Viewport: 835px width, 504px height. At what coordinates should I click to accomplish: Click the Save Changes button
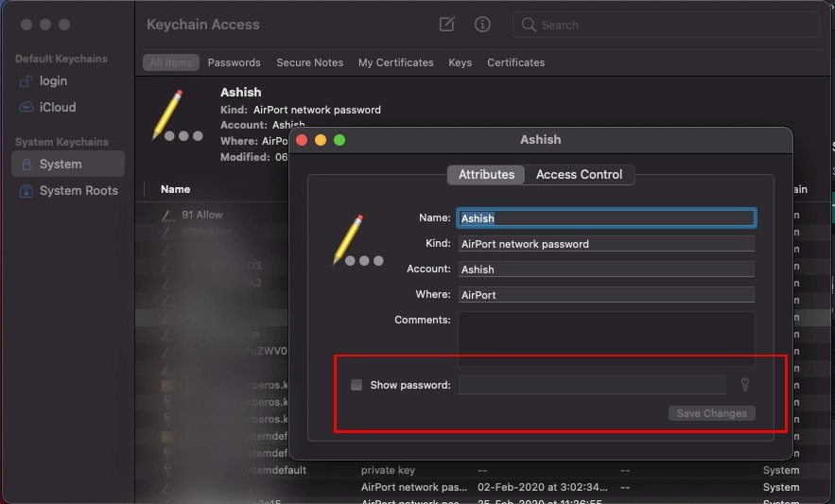click(x=711, y=413)
